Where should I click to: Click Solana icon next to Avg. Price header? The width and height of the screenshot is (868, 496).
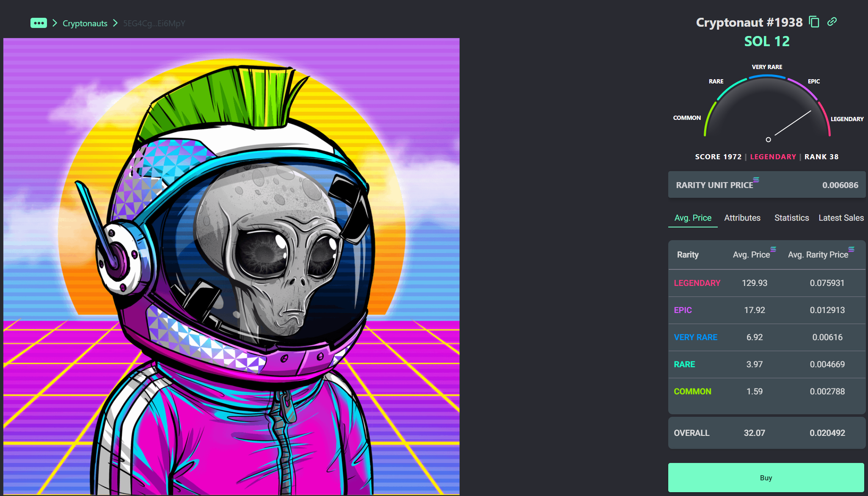tap(773, 249)
